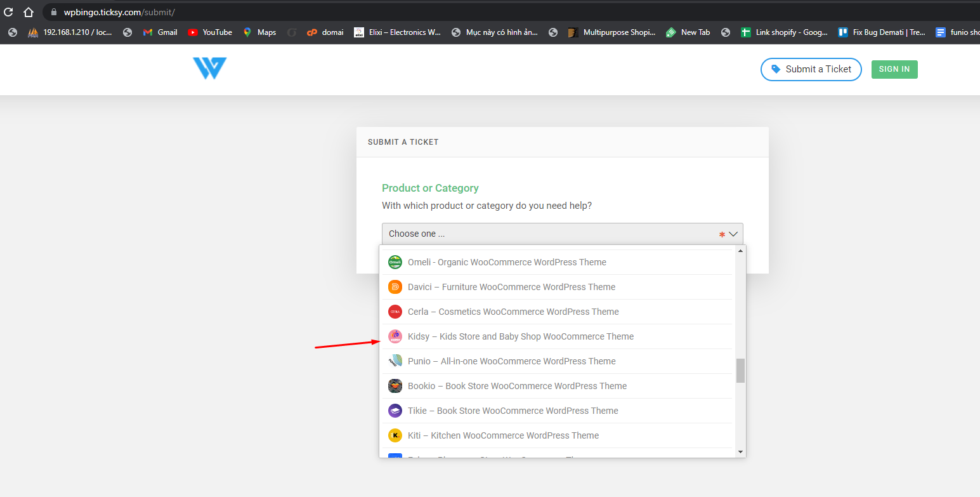Screen dimensions: 980x497
Task: Click the Davici orange logo icon
Action: pos(395,287)
